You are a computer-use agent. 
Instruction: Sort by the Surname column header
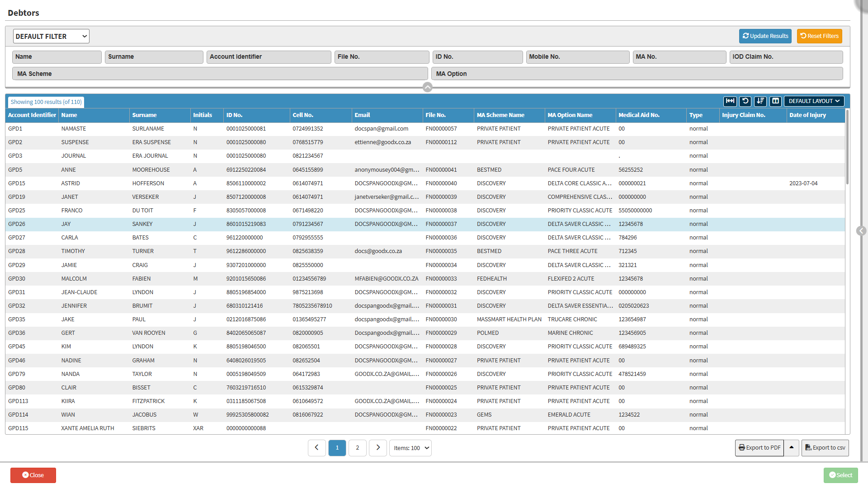pyautogui.click(x=144, y=115)
